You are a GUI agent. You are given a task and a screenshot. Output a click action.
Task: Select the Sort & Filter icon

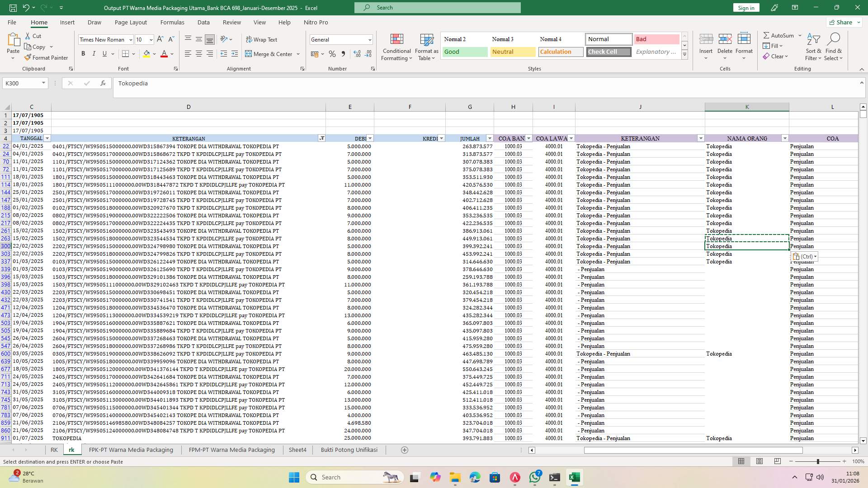click(813, 45)
